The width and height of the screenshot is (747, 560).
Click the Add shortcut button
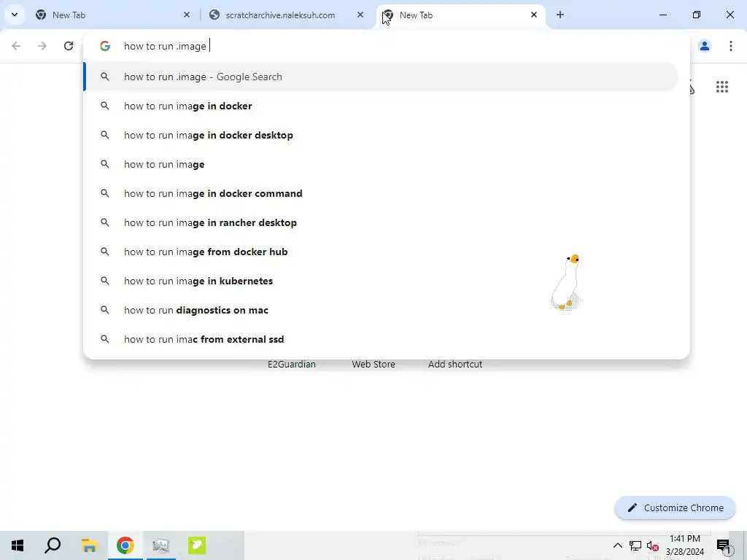tap(455, 365)
